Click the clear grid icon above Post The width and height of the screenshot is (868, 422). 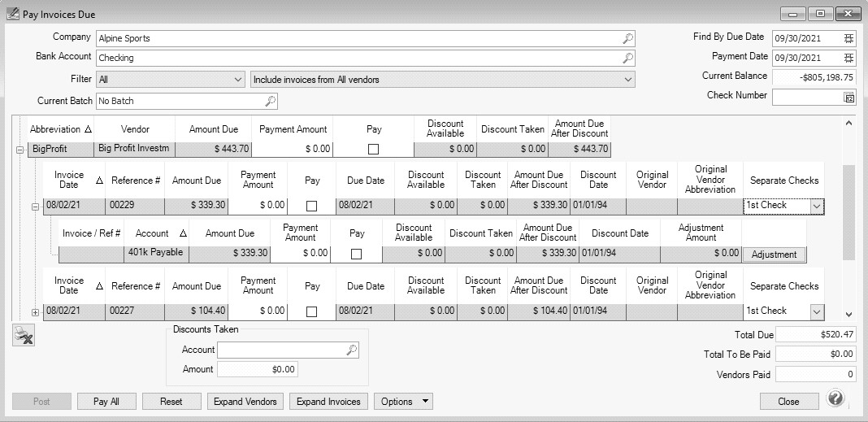point(24,335)
